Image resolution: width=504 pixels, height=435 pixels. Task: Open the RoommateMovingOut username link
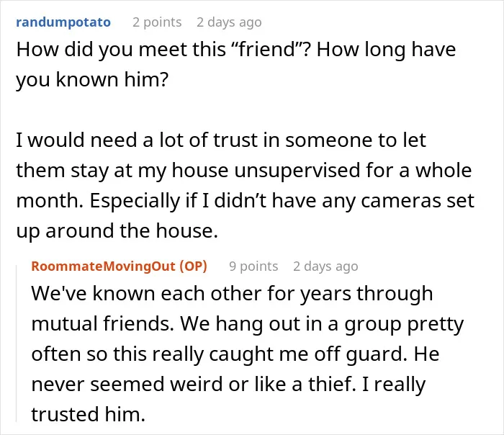click(x=103, y=266)
